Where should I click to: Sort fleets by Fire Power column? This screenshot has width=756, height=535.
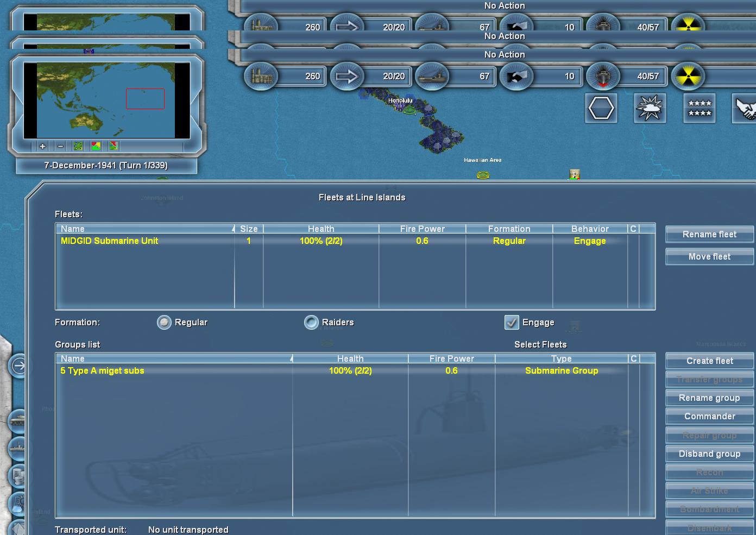tap(422, 229)
